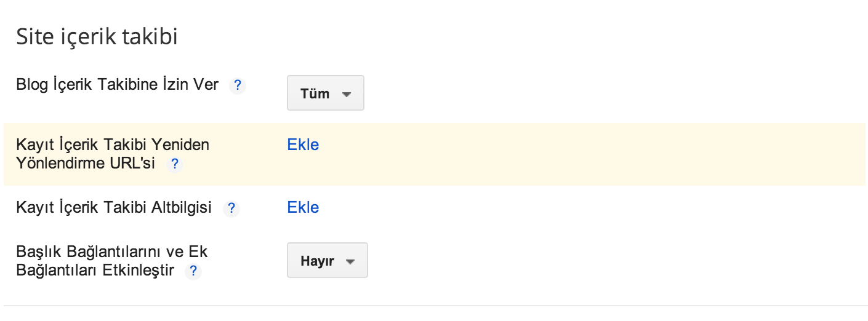Click Ekle link for Yeniden Yönlendirme URL'si
Image resolution: width=868 pixels, height=321 pixels.
click(x=303, y=145)
